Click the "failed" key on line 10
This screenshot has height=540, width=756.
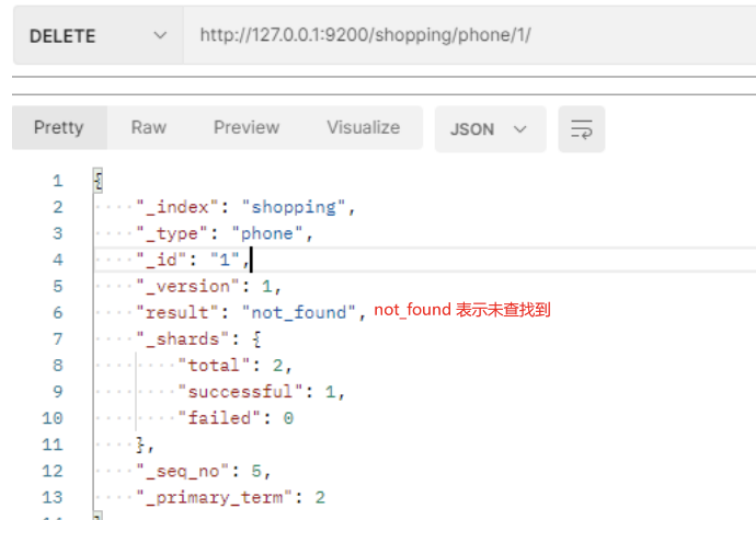[x=219, y=418]
